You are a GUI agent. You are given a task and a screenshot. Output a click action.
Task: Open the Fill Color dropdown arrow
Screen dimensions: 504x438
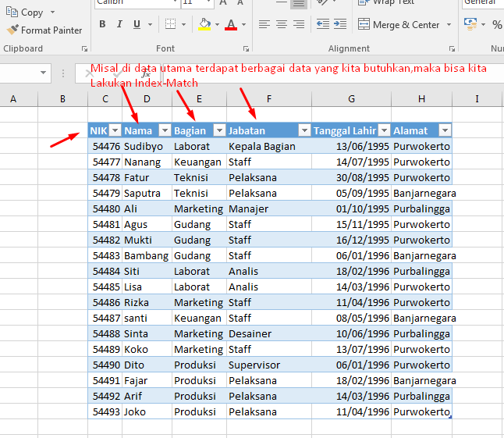click(x=218, y=24)
